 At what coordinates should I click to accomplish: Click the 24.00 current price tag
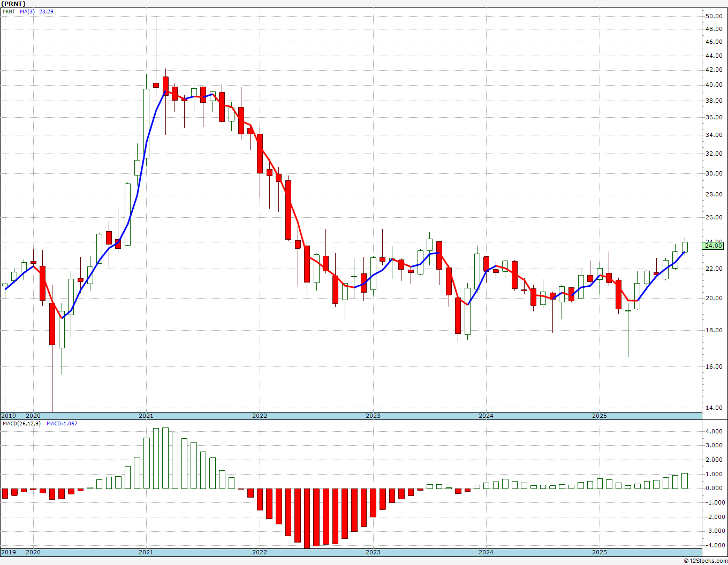point(714,246)
